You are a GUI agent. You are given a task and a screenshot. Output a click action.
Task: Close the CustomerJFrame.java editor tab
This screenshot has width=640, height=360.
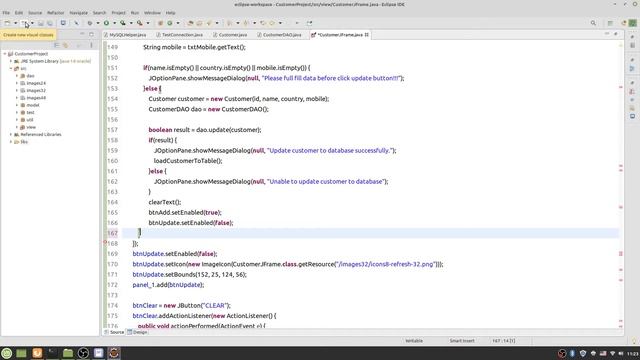(x=367, y=35)
